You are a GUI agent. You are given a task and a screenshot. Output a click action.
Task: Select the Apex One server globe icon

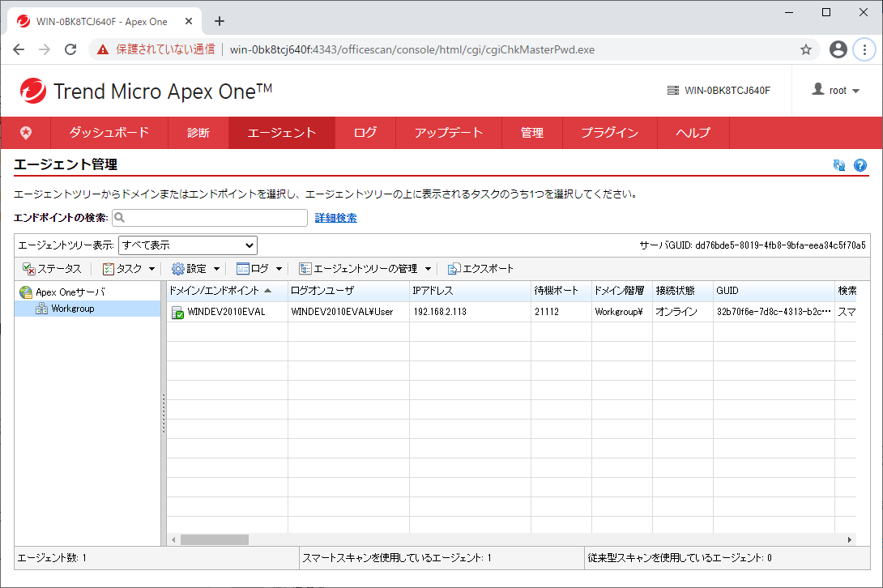coord(26,292)
